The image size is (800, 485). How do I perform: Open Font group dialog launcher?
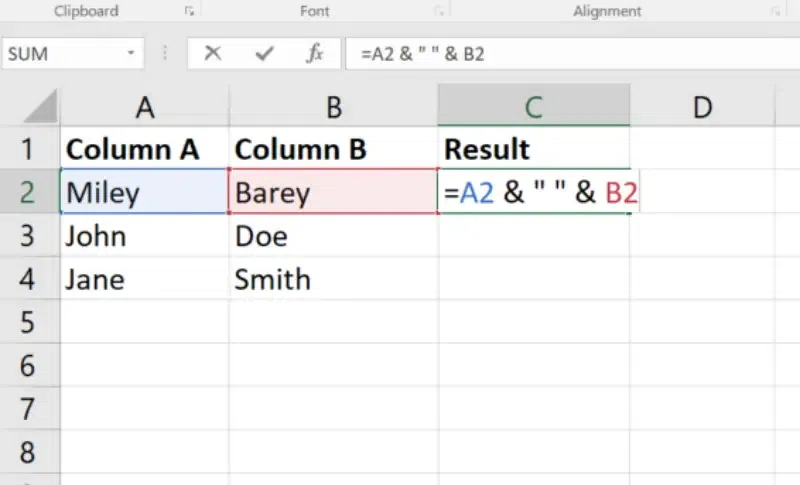click(x=438, y=12)
